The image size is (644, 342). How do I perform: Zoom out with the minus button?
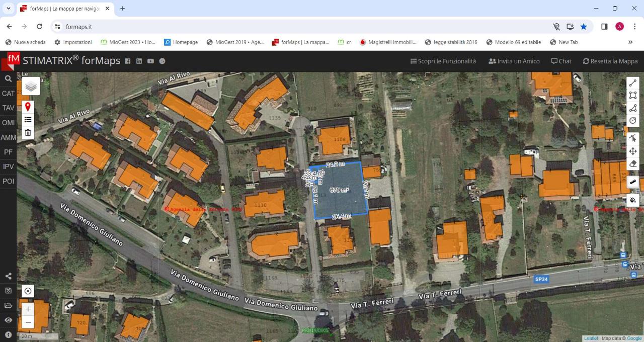tap(28, 322)
